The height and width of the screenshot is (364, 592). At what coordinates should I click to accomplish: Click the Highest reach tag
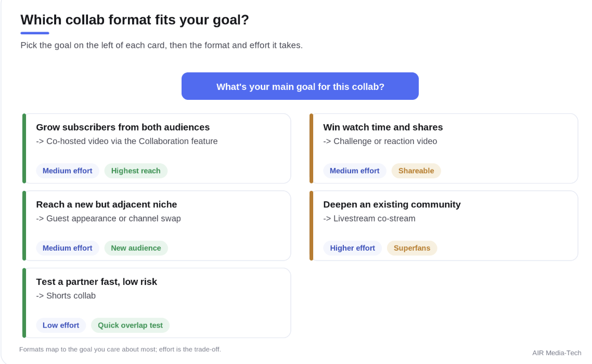point(136,171)
